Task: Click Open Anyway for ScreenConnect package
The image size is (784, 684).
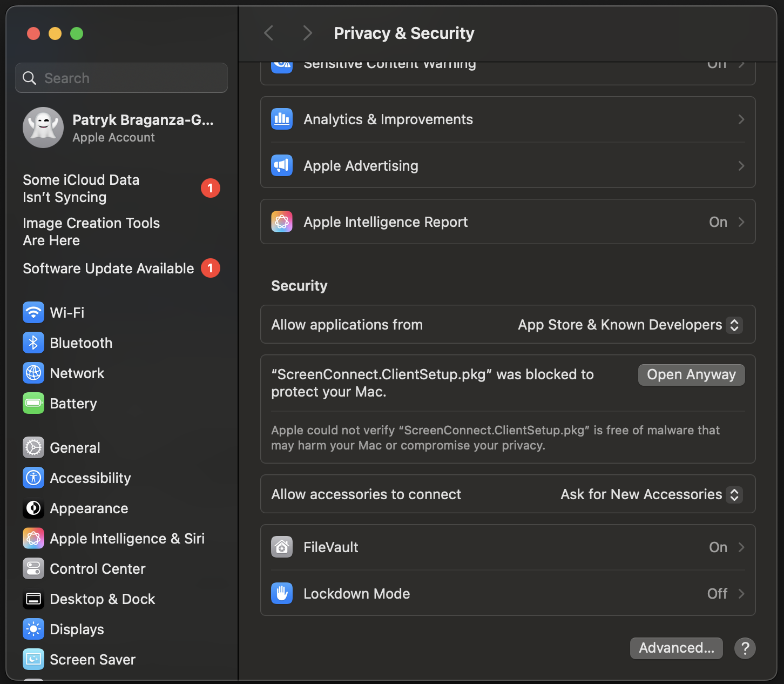Action: [691, 374]
